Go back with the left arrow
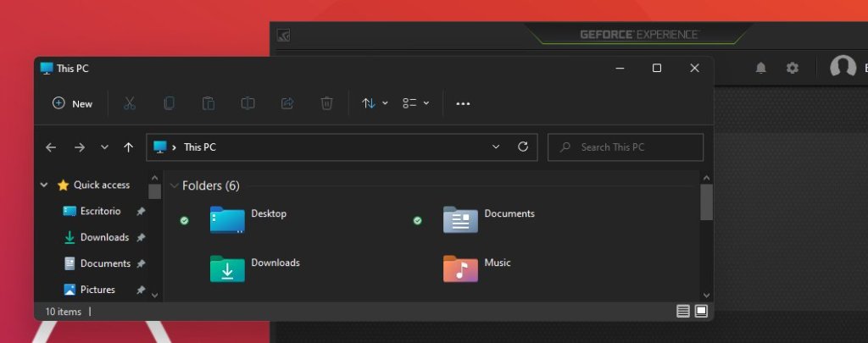The image size is (868, 343). coord(51,147)
